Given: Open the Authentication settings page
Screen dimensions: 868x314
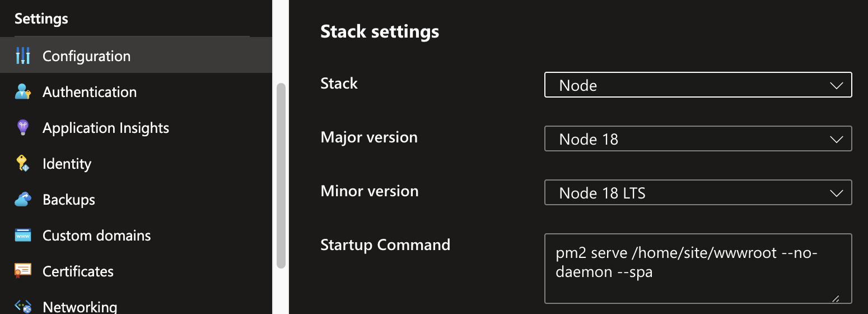Looking at the screenshot, I should pyautogui.click(x=90, y=92).
